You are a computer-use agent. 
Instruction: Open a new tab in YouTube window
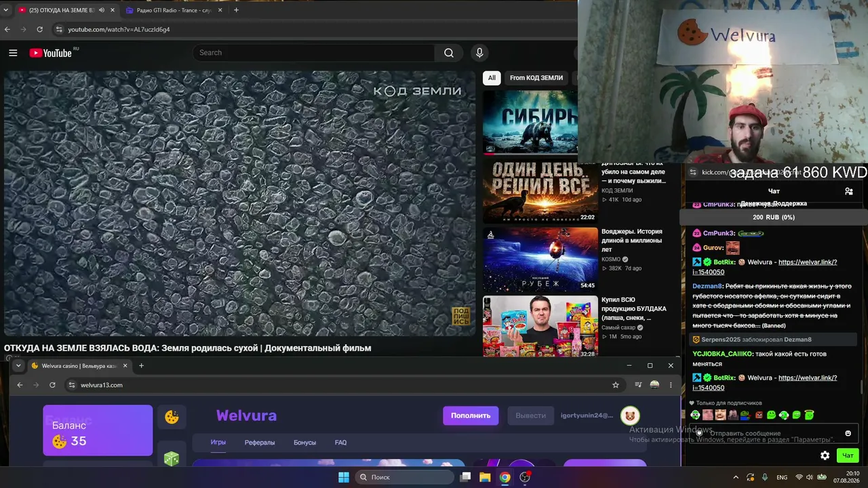point(236,10)
